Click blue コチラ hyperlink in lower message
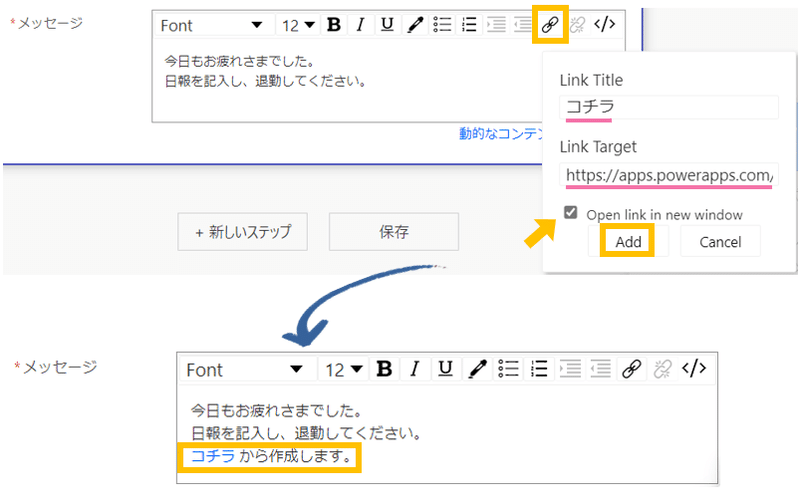This screenshot has height=488, width=800. pyautogui.click(x=213, y=456)
